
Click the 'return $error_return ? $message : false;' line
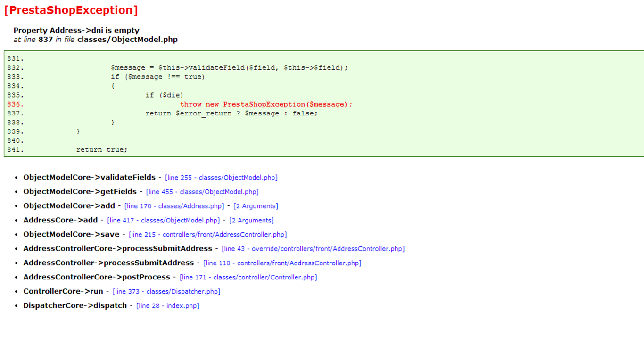click(231, 114)
